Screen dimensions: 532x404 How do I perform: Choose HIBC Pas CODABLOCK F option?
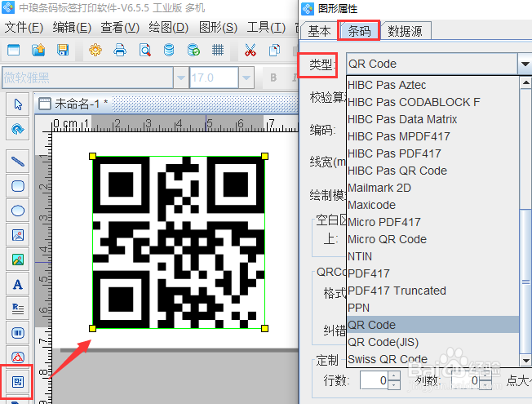click(x=433, y=102)
